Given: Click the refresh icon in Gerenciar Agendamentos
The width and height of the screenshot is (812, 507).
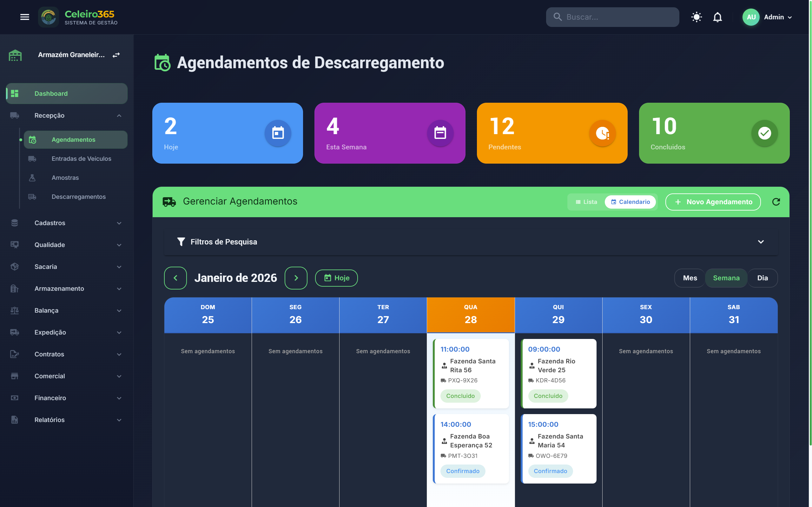Looking at the screenshot, I should [776, 202].
